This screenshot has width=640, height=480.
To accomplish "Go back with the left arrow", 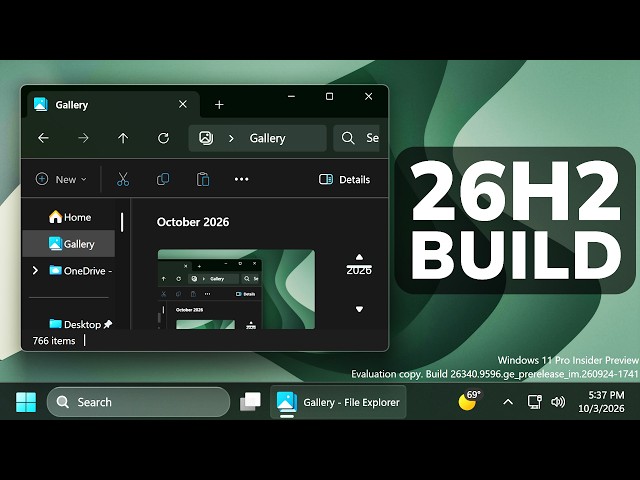I will coord(43,138).
